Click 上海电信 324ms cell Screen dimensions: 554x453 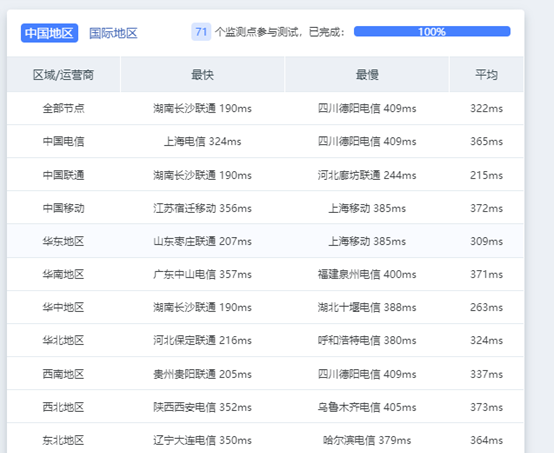pyautogui.click(x=202, y=141)
